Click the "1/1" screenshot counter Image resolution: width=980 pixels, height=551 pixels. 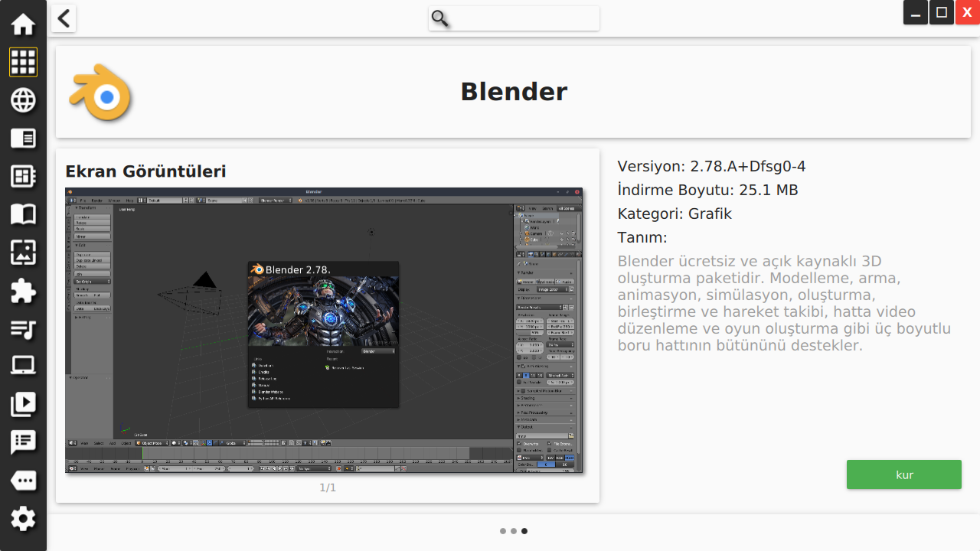[x=328, y=487]
